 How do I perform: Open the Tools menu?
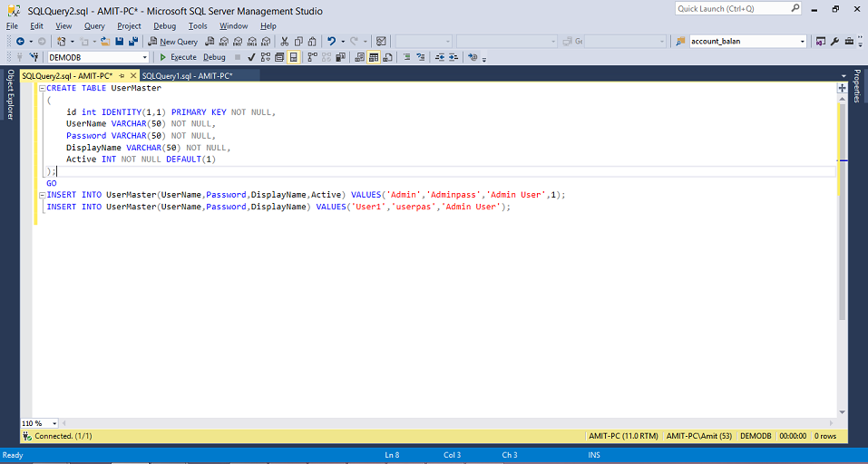pyautogui.click(x=198, y=26)
